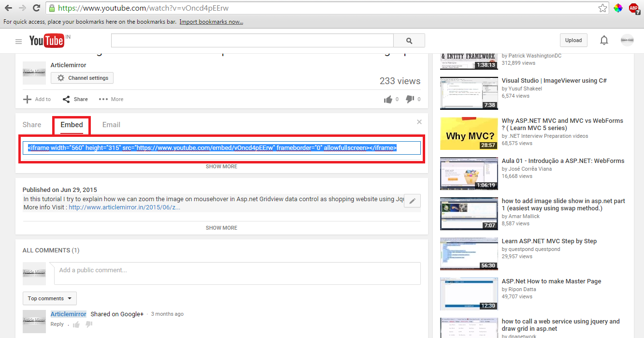The height and width of the screenshot is (338, 644).
Task: Click the YouTube logo
Action: point(47,41)
